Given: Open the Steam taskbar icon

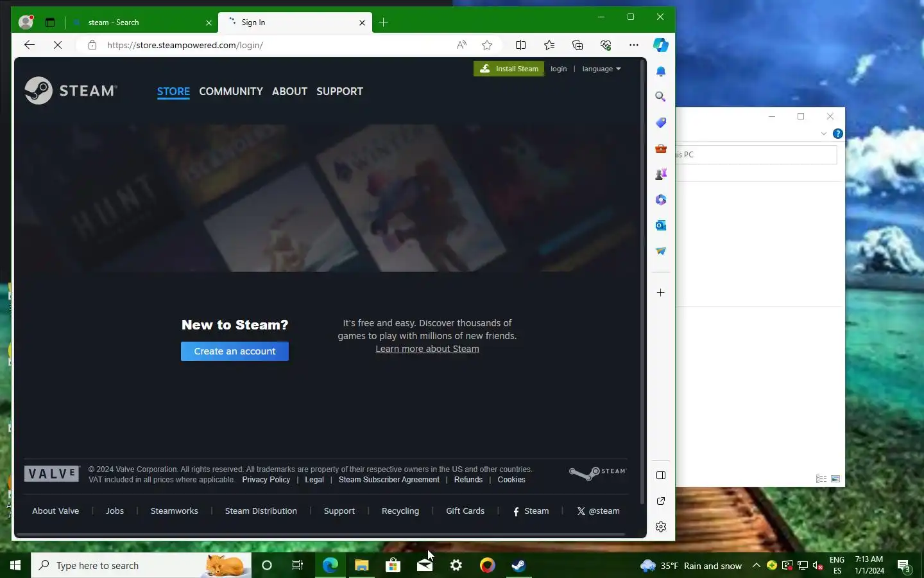Looking at the screenshot, I should (518, 566).
